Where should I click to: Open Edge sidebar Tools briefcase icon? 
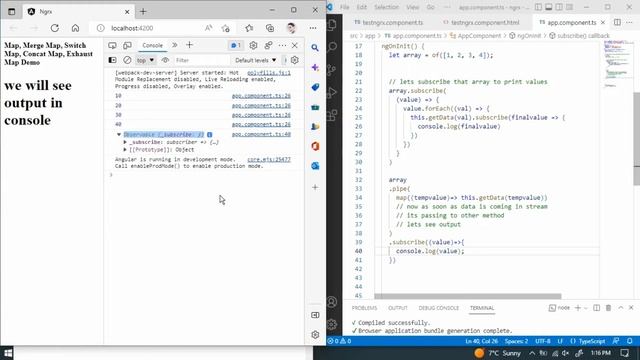tap(315, 107)
